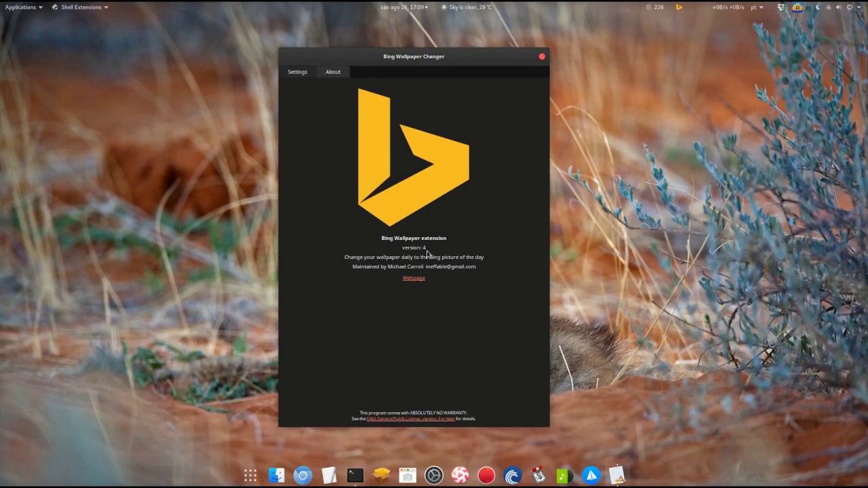
Task: Open the text editor notepad in dock
Action: tap(329, 476)
